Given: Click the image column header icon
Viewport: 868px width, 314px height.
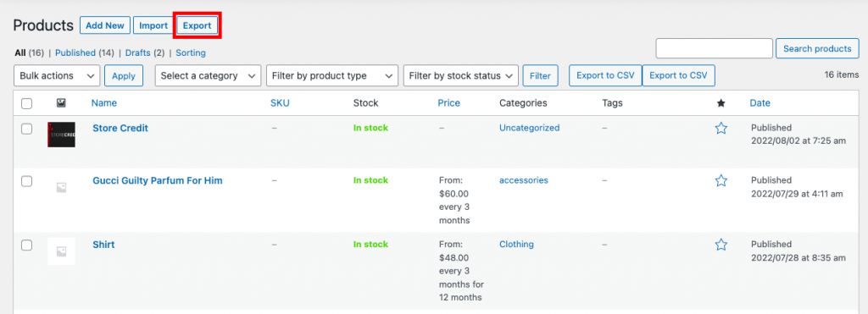Looking at the screenshot, I should [61, 102].
